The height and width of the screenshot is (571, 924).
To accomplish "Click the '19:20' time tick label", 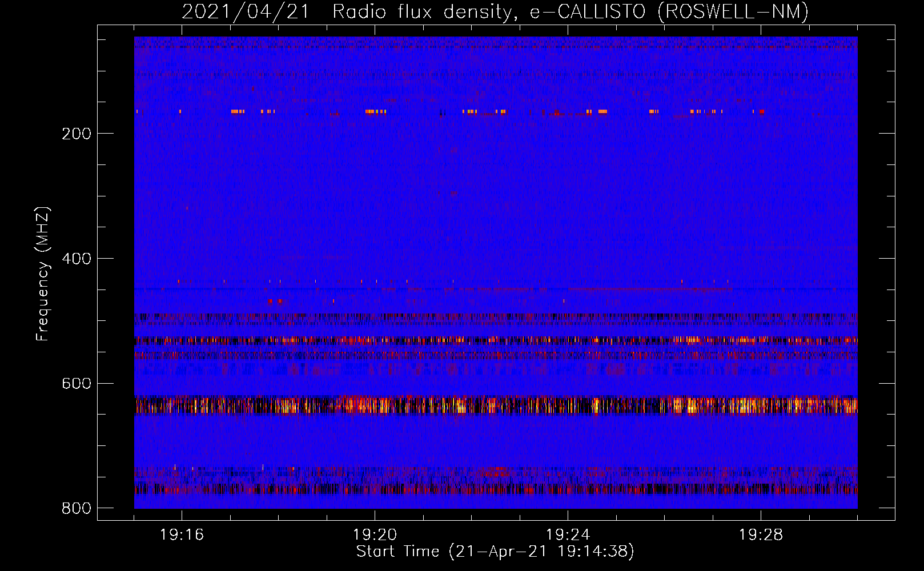I will [375, 535].
